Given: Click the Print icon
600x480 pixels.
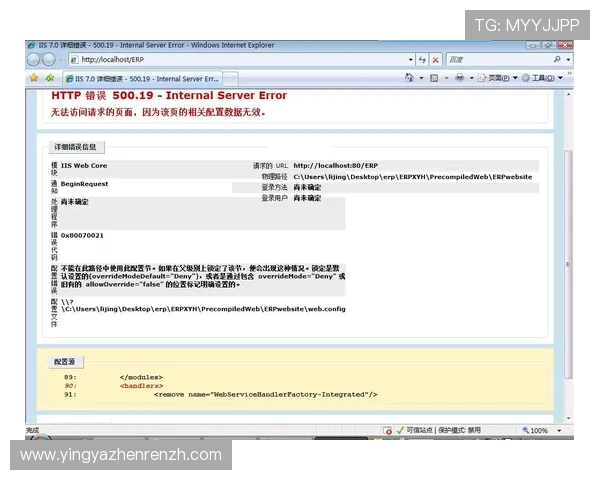Looking at the screenshot, I should pos(460,78).
